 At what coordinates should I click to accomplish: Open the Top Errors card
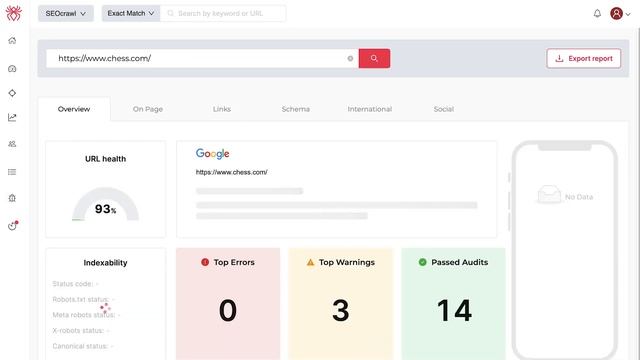pyautogui.click(x=228, y=304)
